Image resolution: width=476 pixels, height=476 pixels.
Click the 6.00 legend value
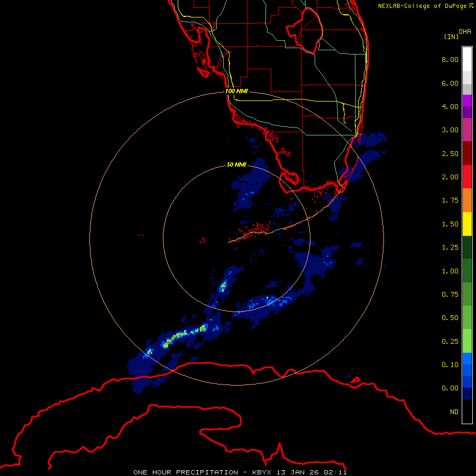(450, 83)
